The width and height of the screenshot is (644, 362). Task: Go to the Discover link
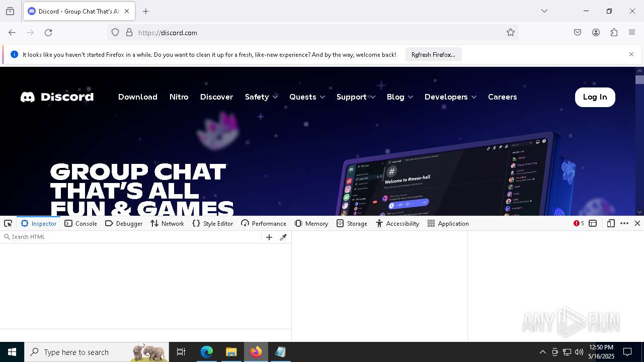216,97
